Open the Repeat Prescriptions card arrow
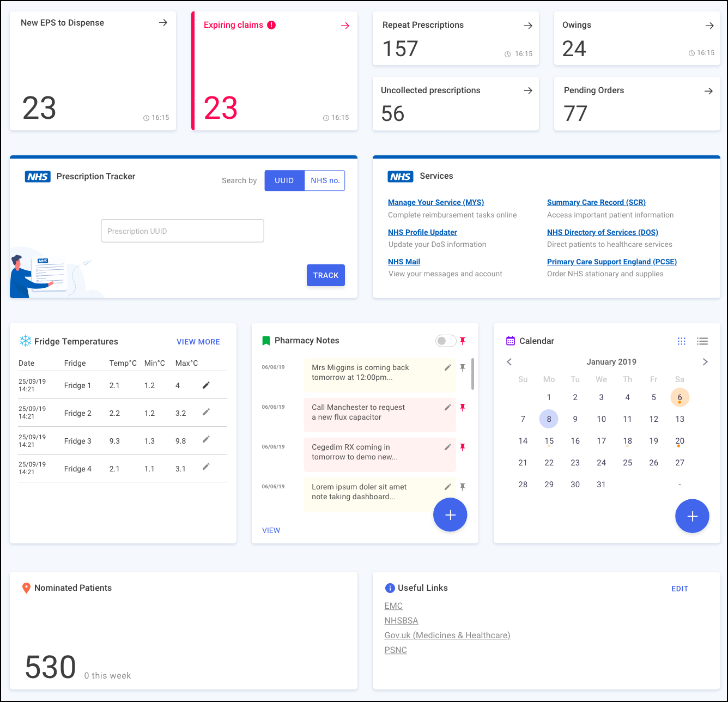The height and width of the screenshot is (702, 728). click(x=528, y=26)
